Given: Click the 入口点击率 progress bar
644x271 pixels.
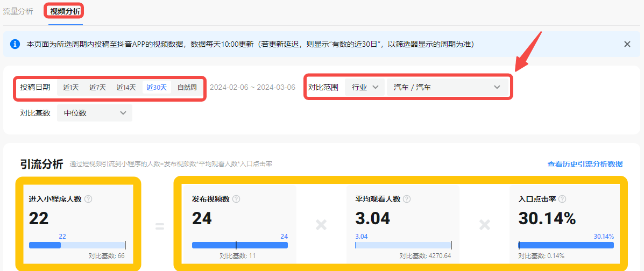Looking at the screenshot, I should 566,245.
